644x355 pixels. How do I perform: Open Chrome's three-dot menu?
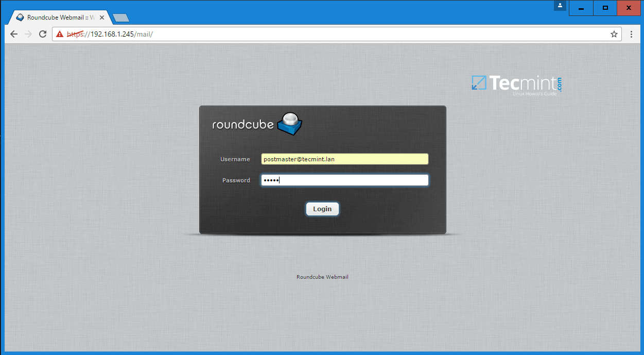click(x=631, y=34)
